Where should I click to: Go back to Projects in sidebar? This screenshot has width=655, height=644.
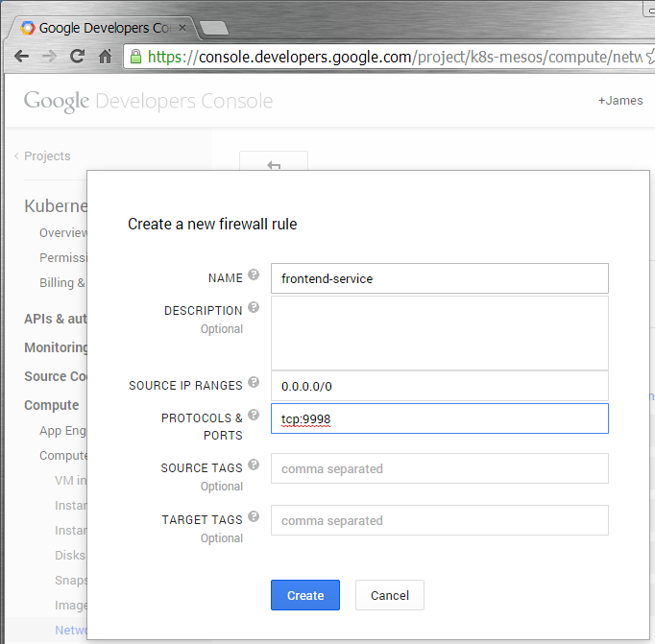click(x=45, y=156)
